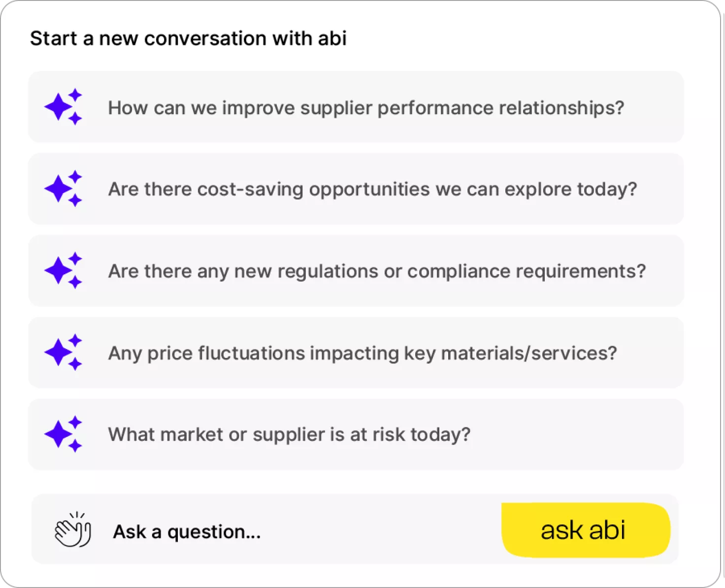Select the supplier performance relationships suggestion
The height and width of the screenshot is (588, 725).
click(356, 107)
